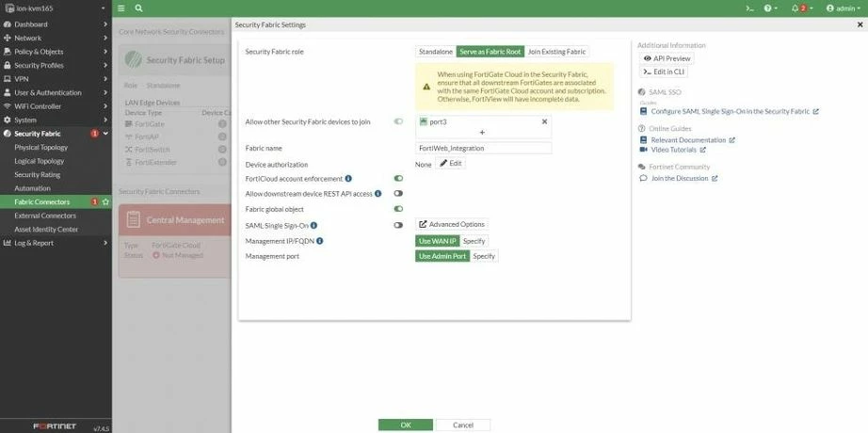Expand the VPN menu
This screenshot has height=433, width=868.
56,79
